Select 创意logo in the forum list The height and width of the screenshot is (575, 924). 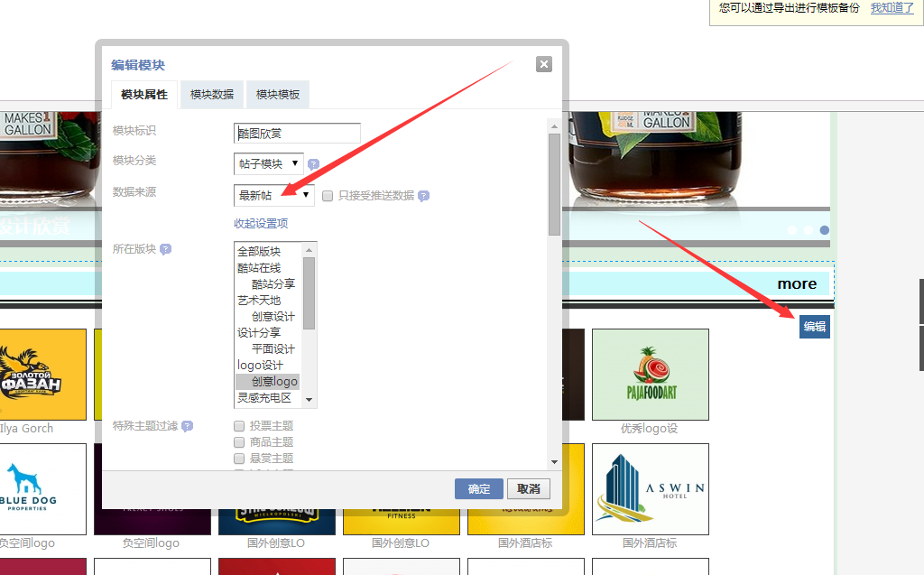coord(268,382)
